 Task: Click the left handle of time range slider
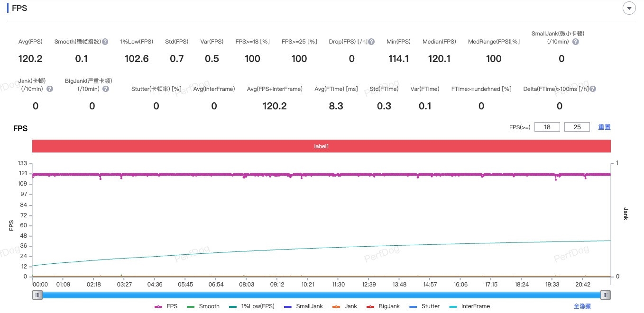click(38, 295)
